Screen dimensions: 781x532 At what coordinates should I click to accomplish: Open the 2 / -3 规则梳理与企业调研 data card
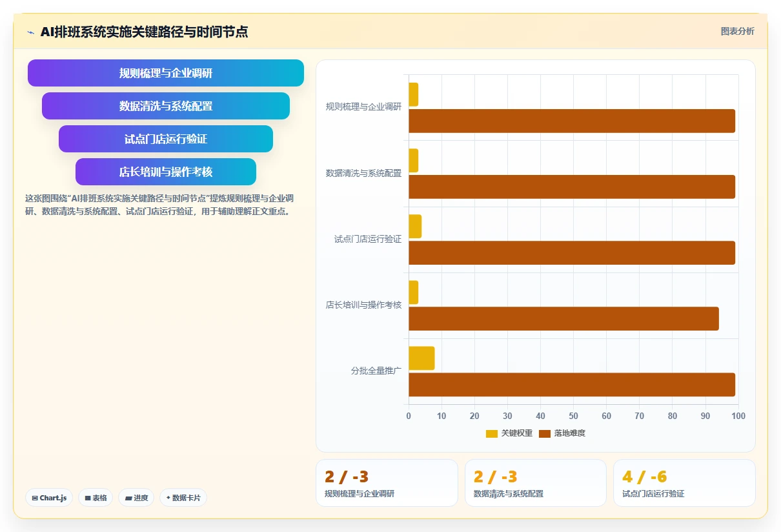[x=387, y=483]
